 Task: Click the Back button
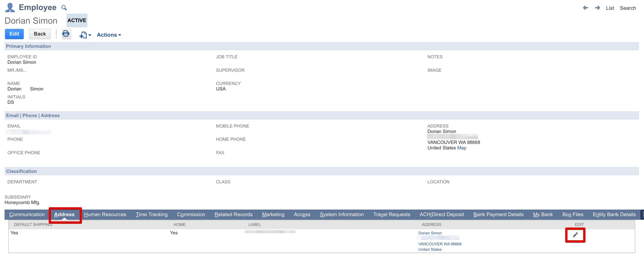tap(40, 34)
